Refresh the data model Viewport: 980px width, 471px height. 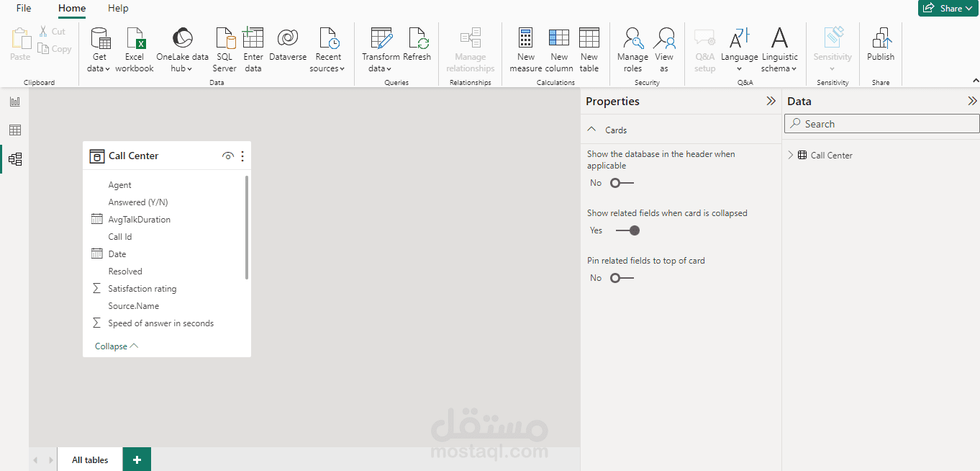pos(417,45)
